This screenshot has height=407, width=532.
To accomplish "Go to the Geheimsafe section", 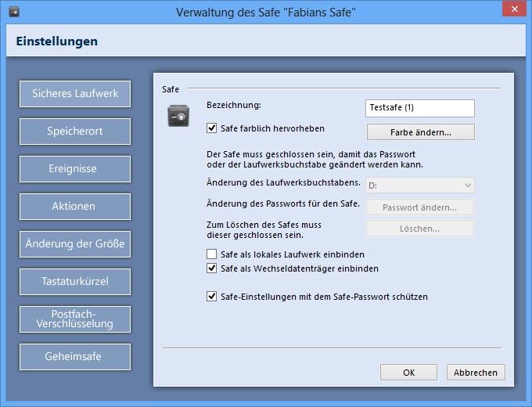I will (x=75, y=357).
